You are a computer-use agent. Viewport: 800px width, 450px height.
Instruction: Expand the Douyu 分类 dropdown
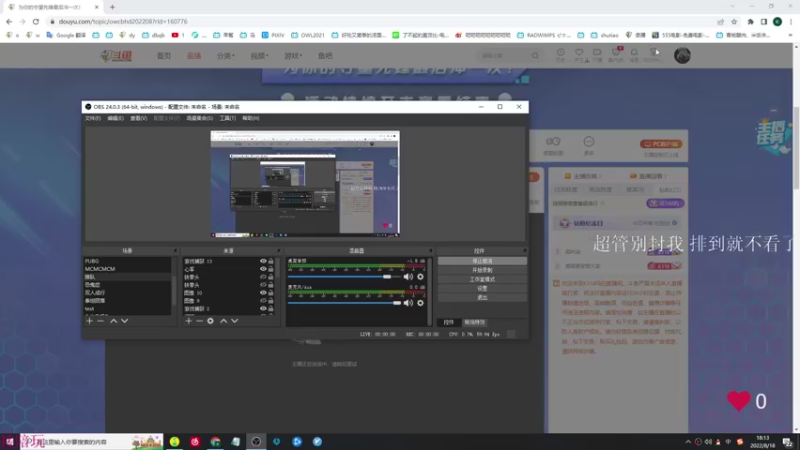[226, 56]
